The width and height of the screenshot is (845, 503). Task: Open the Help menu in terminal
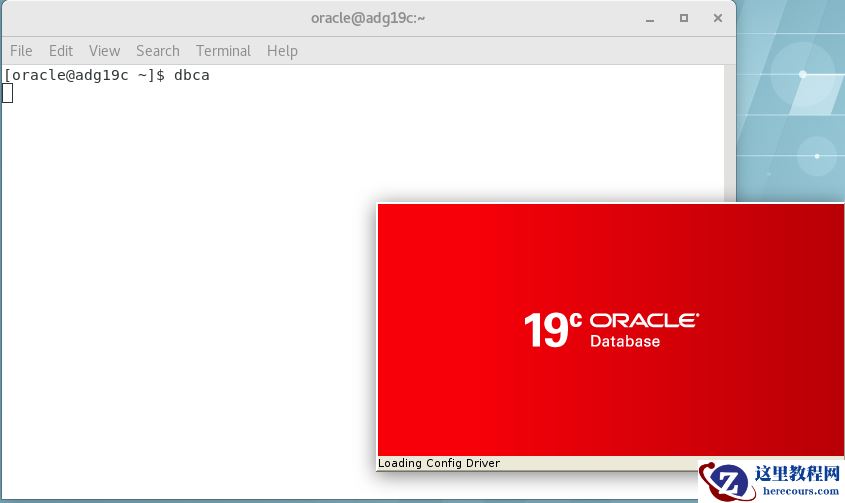[x=282, y=51]
